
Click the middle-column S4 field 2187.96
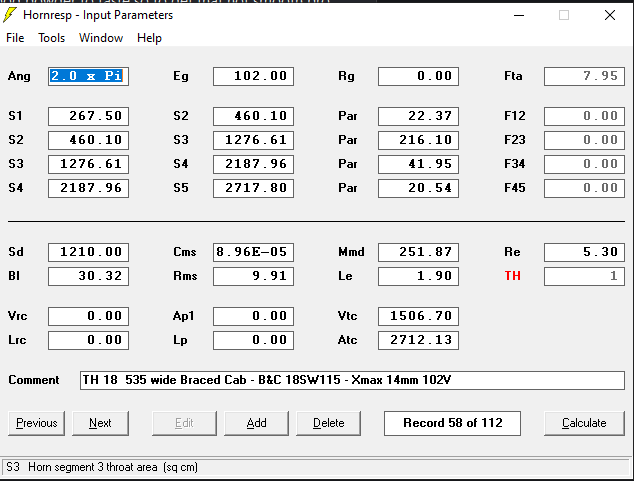pyautogui.click(x=254, y=164)
